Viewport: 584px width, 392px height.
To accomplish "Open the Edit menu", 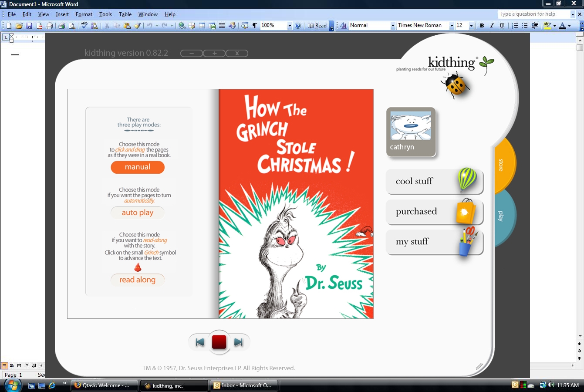I will tap(27, 14).
